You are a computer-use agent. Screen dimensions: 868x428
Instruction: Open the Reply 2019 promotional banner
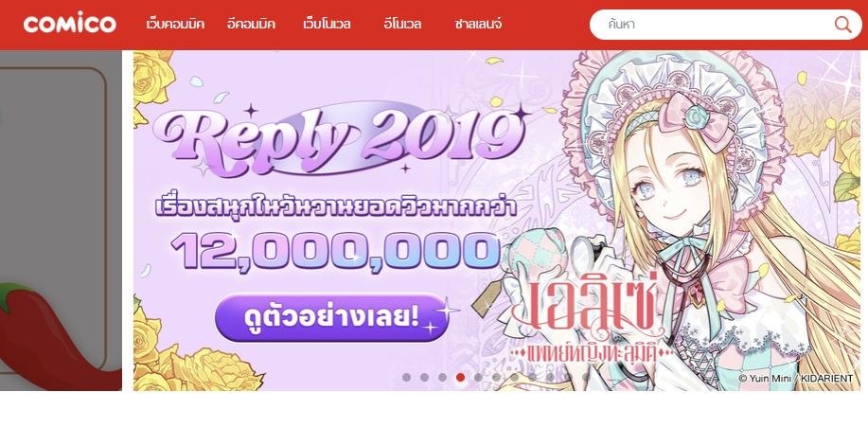(x=497, y=221)
